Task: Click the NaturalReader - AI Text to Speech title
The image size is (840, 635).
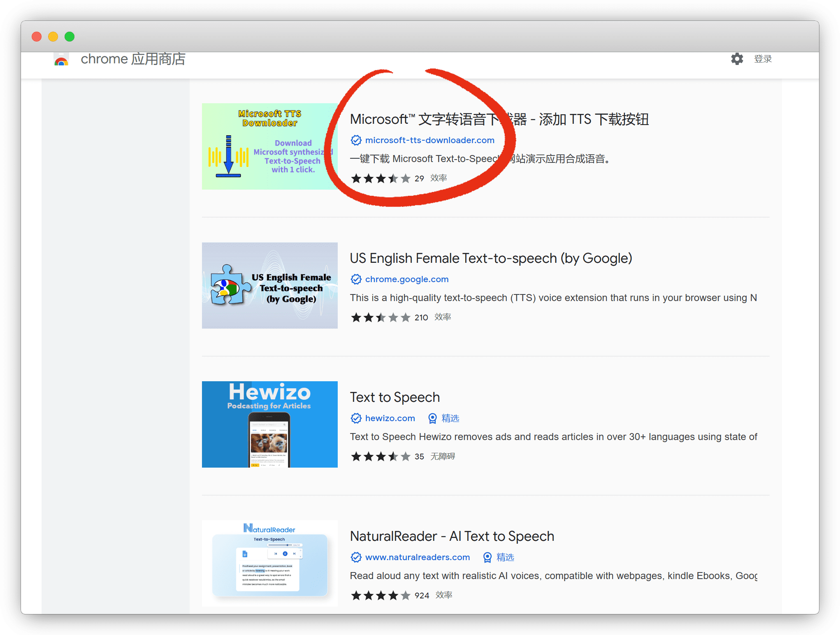Action: point(452,536)
